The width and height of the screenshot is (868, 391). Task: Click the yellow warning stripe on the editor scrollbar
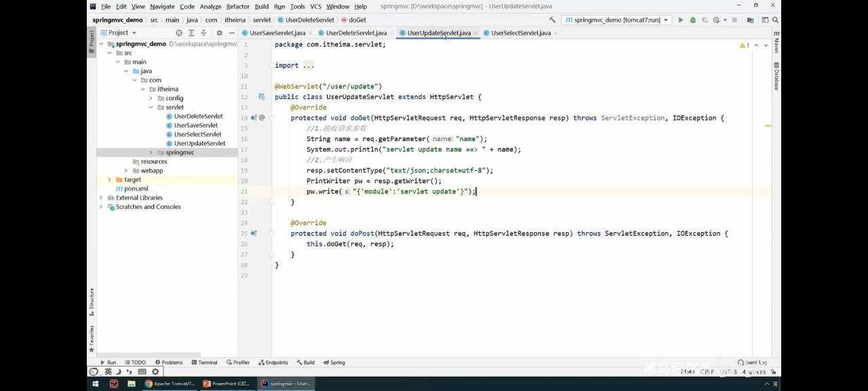(x=768, y=126)
